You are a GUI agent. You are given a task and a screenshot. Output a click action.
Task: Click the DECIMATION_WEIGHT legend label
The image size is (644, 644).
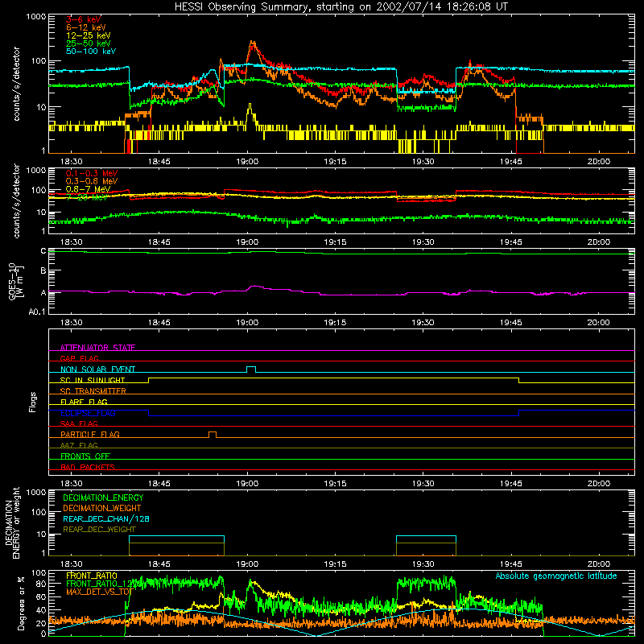tap(102, 508)
